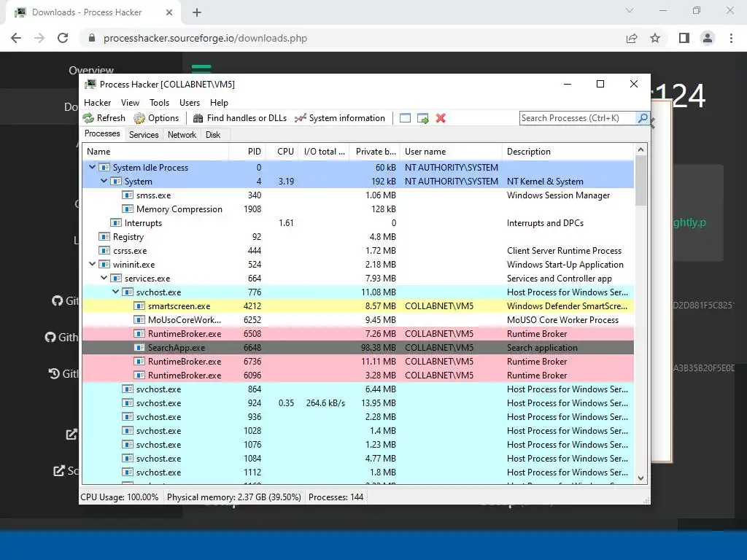Open a new browser tab

(197, 12)
